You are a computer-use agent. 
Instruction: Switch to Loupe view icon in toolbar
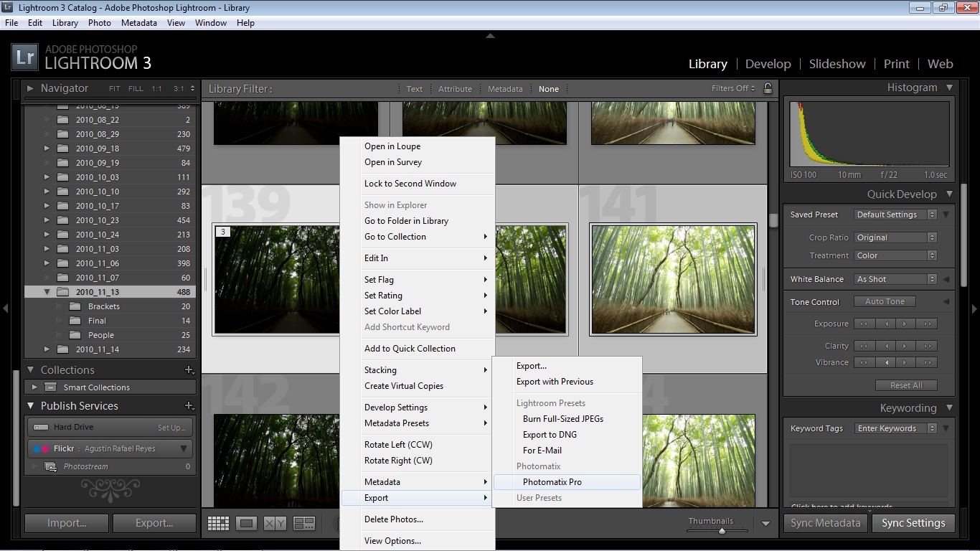pyautogui.click(x=247, y=524)
